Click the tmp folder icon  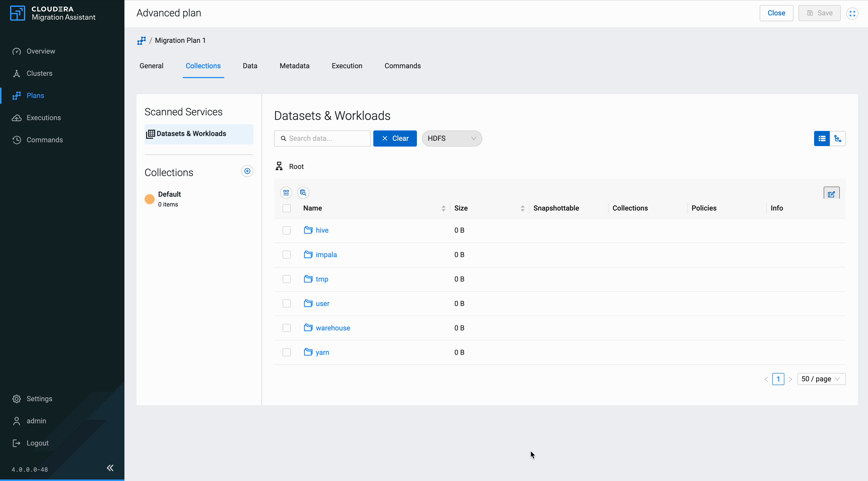point(308,279)
